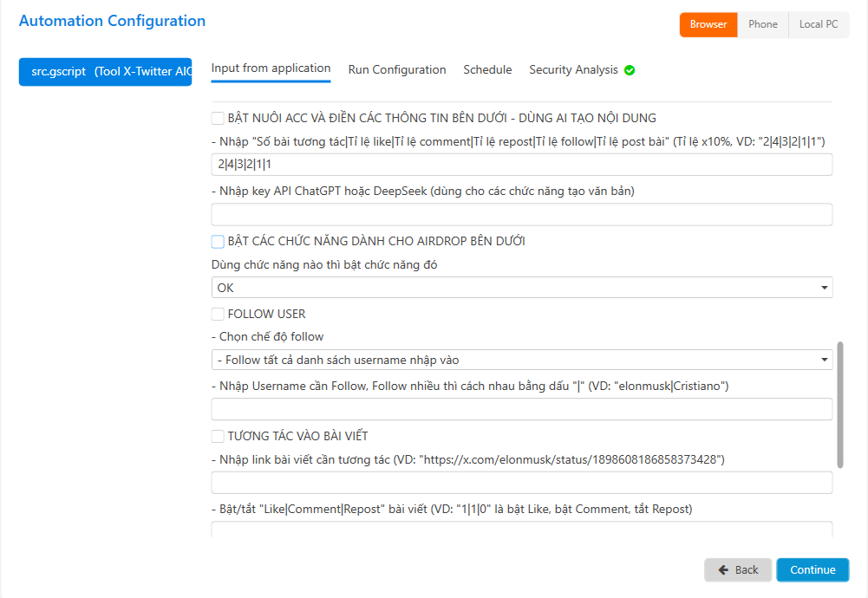
Task: Switch to the Run Configuration tab
Action: [x=397, y=69]
